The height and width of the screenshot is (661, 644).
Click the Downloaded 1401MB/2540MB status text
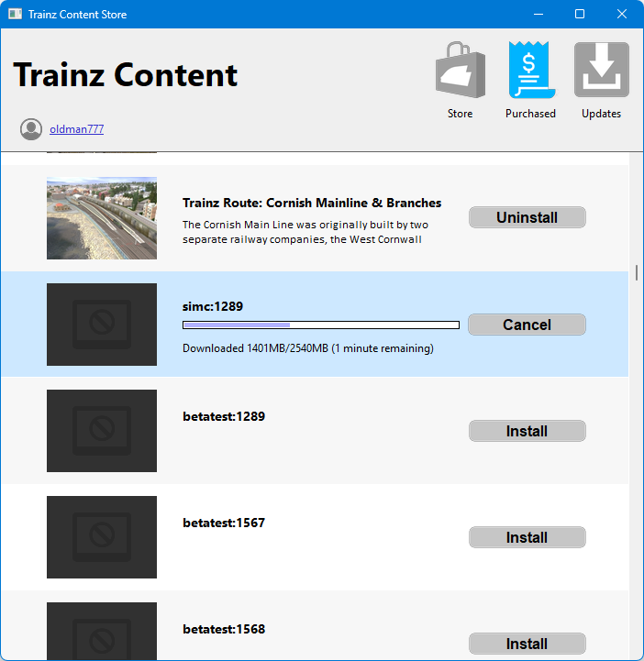point(308,348)
